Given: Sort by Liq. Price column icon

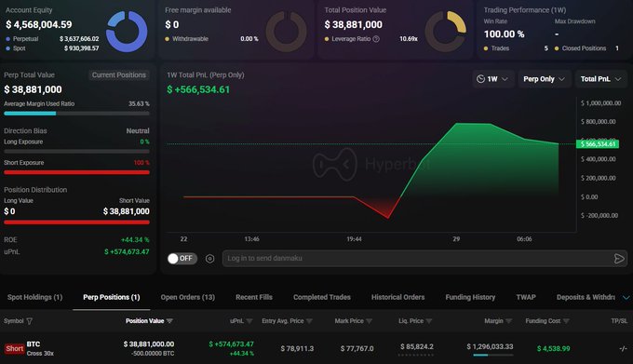Looking at the screenshot, I should coord(429,321).
